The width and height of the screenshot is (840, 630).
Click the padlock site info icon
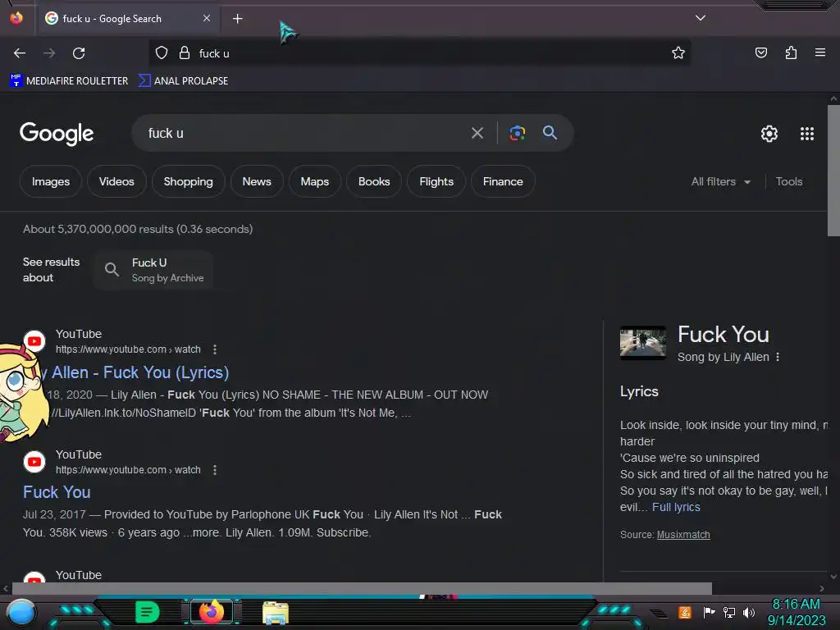(x=185, y=53)
